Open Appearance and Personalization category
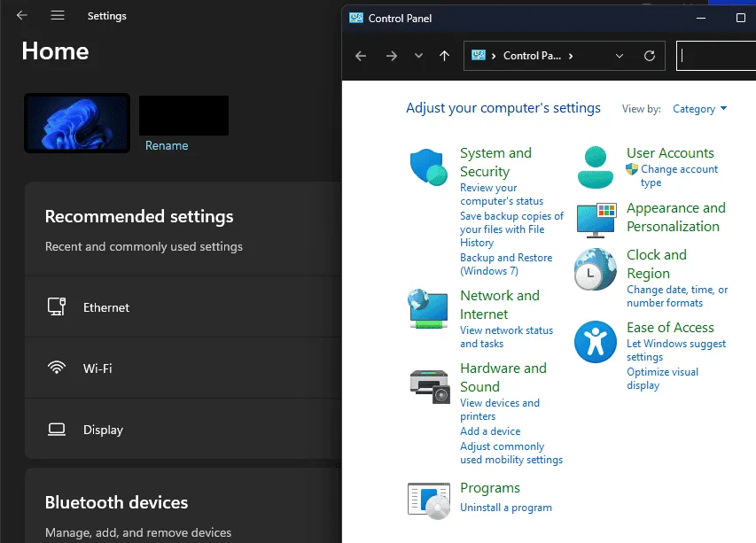Image resolution: width=756 pixels, height=543 pixels. pyautogui.click(x=676, y=217)
